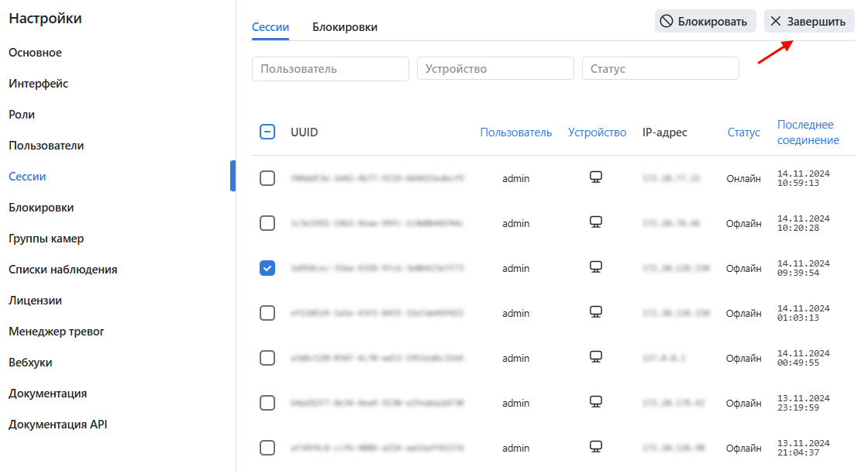The image size is (868, 471).
Task: Focus the Пользователь filter field
Action: click(330, 69)
